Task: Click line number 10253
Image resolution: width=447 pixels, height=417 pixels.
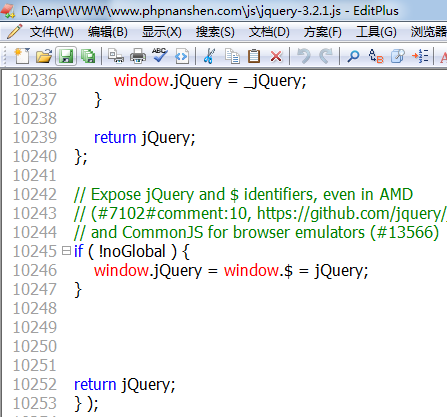Action: (x=35, y=403)
